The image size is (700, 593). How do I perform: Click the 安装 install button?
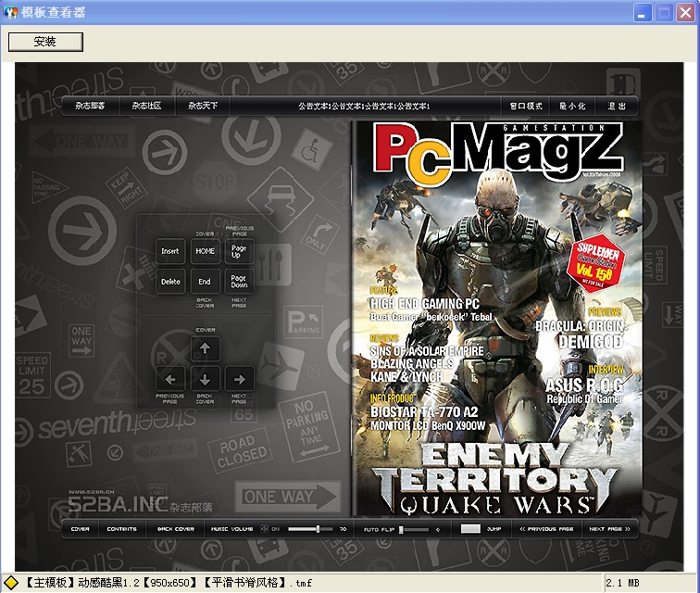pos(45,42)
